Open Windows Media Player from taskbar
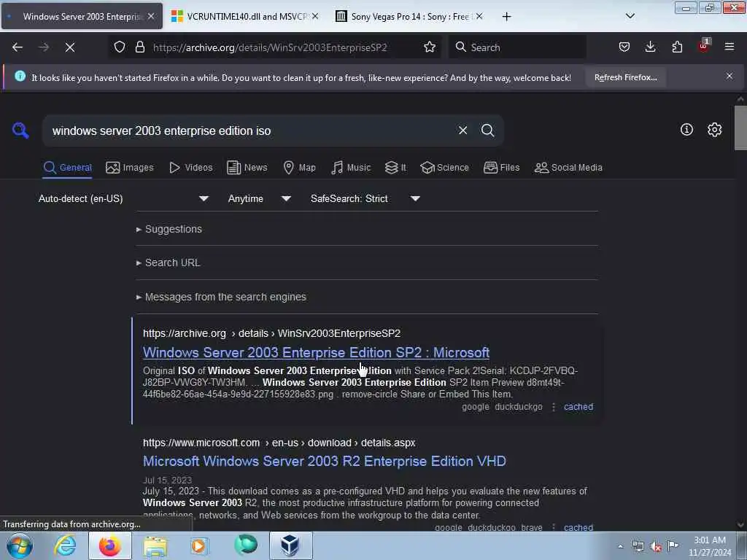This screenshot has width=747, height=560. click(199, 545)
